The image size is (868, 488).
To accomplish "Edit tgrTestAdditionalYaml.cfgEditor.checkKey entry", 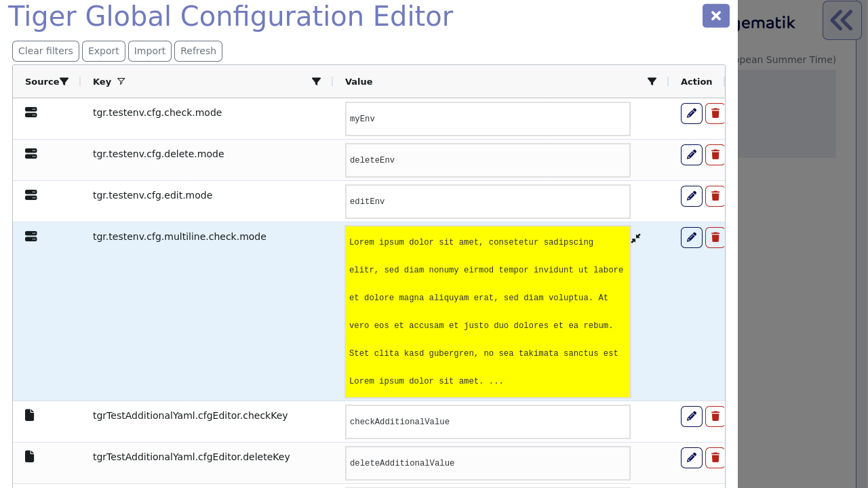I will 692,416.
